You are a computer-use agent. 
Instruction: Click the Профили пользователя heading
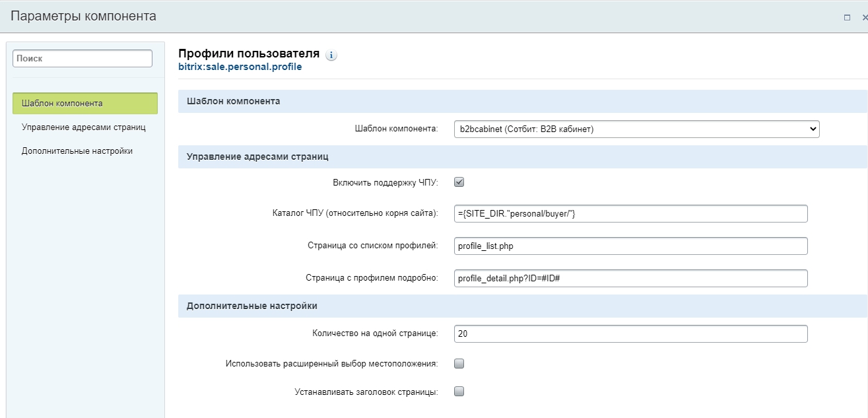point(249,53)
